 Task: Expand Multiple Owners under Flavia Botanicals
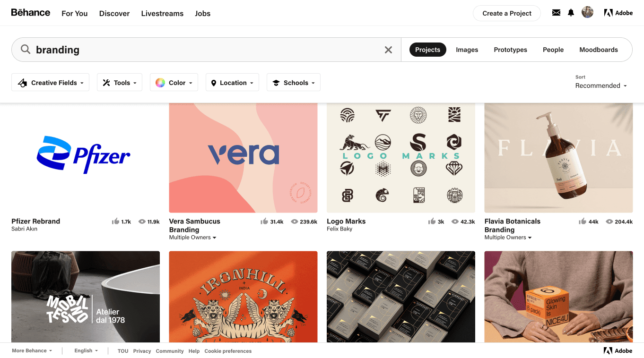pyautogui.click(x=508, y=237)
